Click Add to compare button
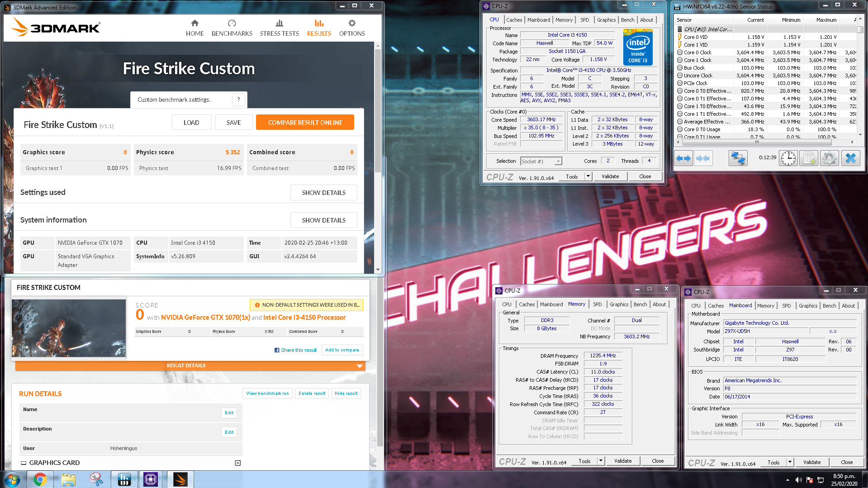Image resolution: width=868 pixels, height=488 pixels. (342, 350)
